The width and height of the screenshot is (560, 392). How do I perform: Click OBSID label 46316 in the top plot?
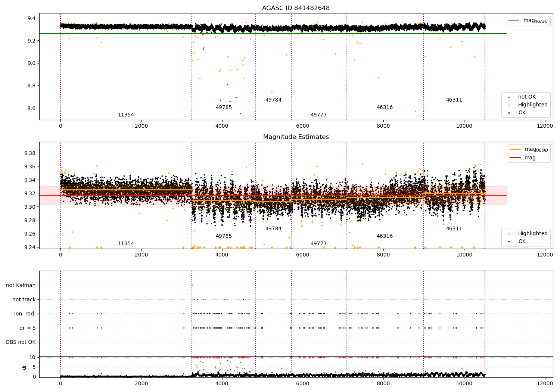tap(385, 108)
